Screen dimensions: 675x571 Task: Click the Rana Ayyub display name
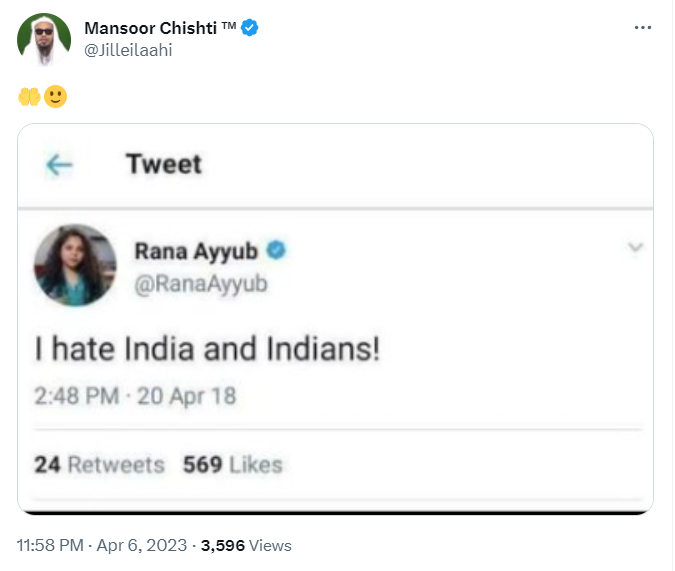click(196, 251)
